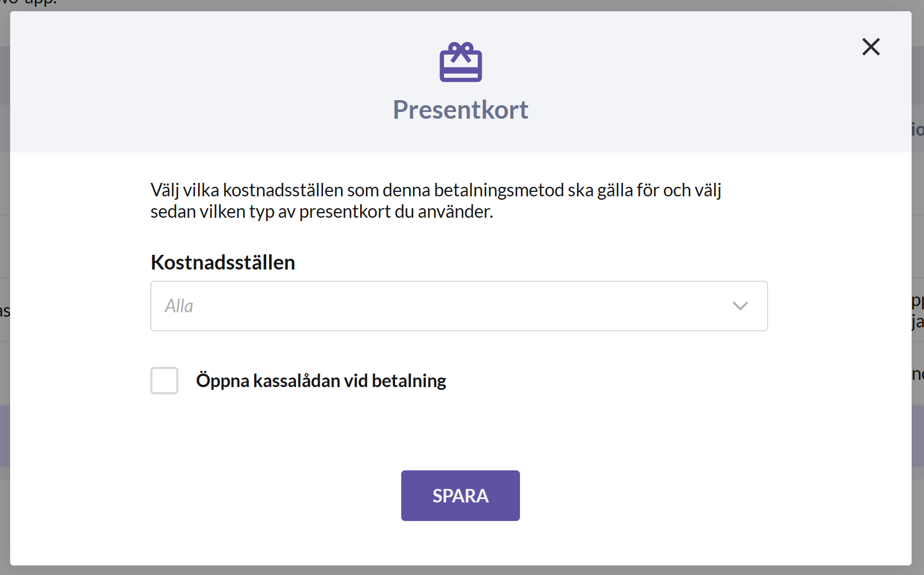The height and width of the screenshot is (575, 924).
Task: Save settings with the SPARA button
Action: [x=460, y=496]
